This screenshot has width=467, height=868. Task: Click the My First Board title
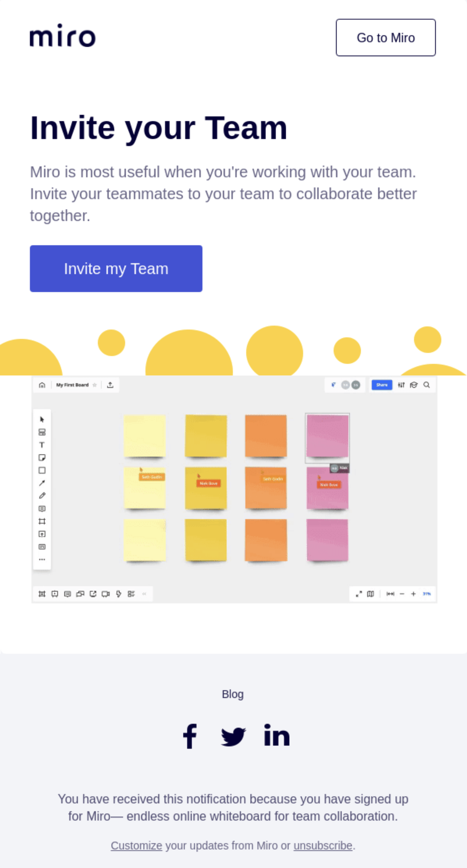coord(73,385)
